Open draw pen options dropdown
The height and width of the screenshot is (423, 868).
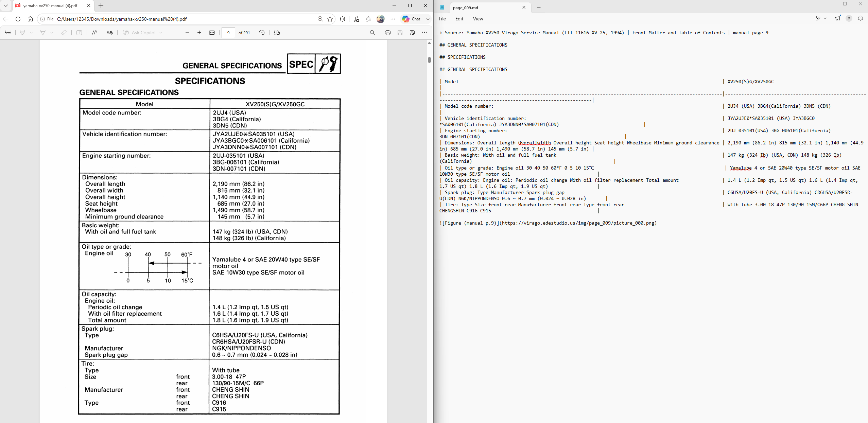52,33
